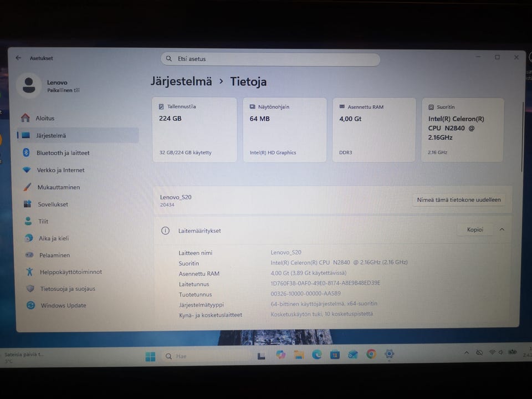
Task: Click the '4,00 Gt (3,89 Gt käytettävissä)' text
Action: pyautogui.click(x=309, y=273)
